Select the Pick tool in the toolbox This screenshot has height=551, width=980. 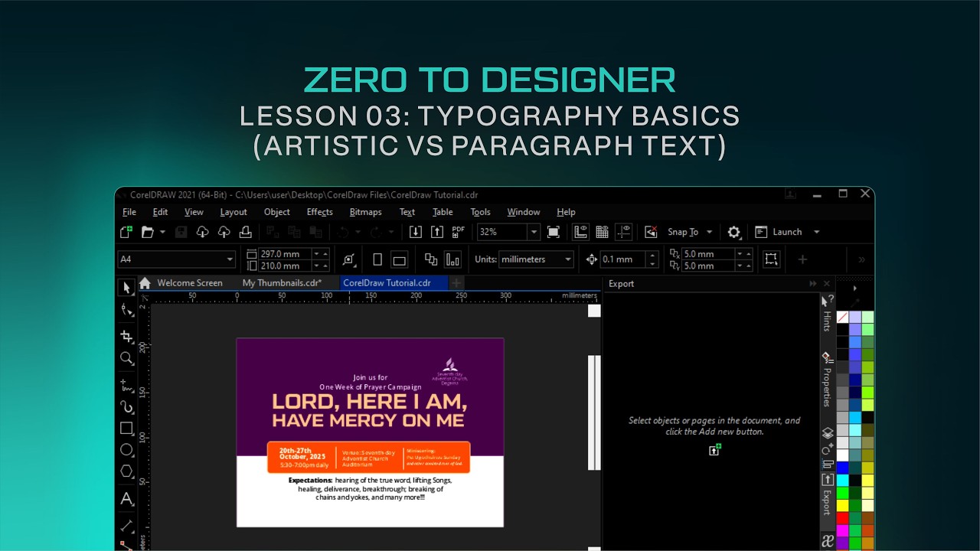click(x=127, y=288)
